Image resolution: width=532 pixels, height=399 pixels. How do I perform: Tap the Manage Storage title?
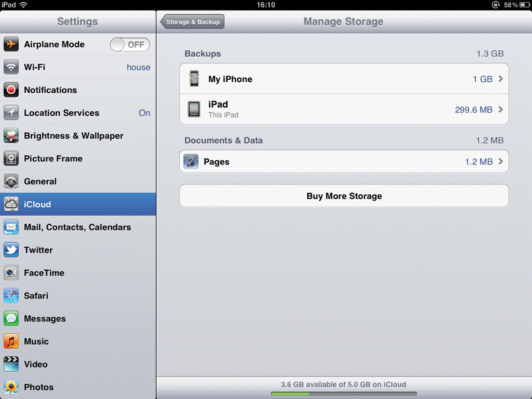(343, 21)
